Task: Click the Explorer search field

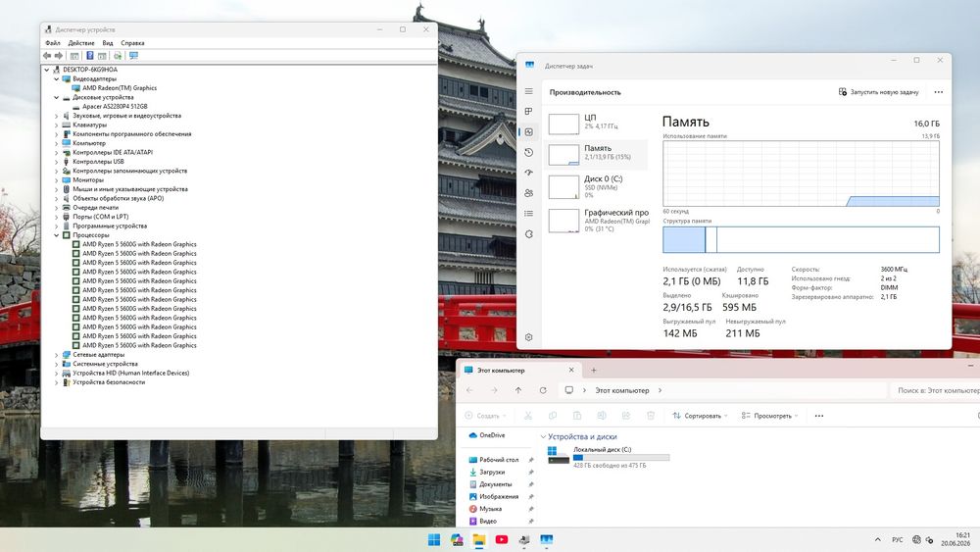Action: [x=935, y=390]
